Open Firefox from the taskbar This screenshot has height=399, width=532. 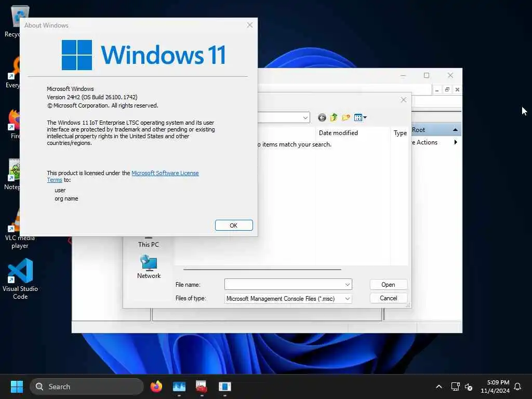156,387
